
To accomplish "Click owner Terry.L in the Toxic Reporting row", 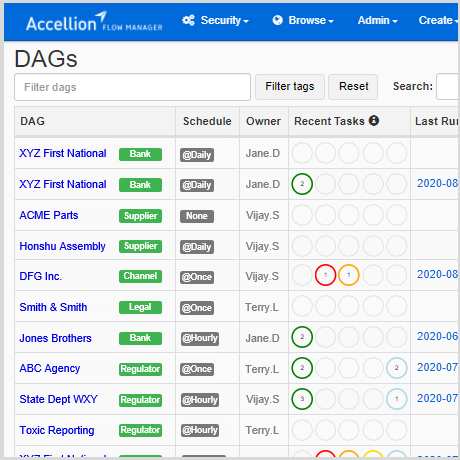I will (x=262, y=430).
